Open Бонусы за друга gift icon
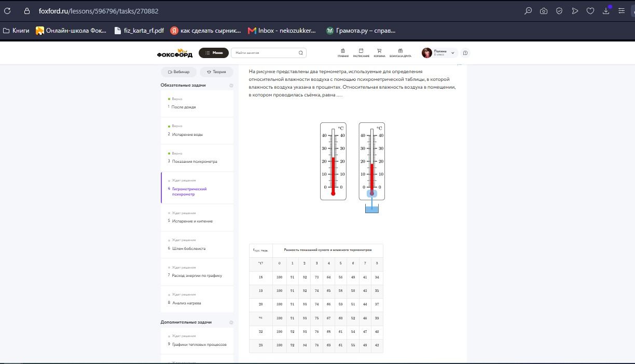Screen dimensions: 635x364 [x=400, y=53]
